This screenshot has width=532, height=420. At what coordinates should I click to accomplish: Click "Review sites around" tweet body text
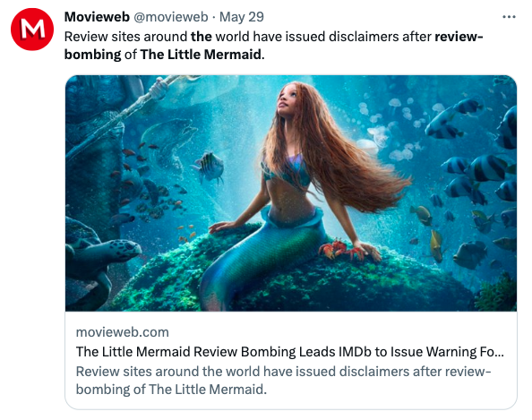pyautogui.click(x=125, y=37)
